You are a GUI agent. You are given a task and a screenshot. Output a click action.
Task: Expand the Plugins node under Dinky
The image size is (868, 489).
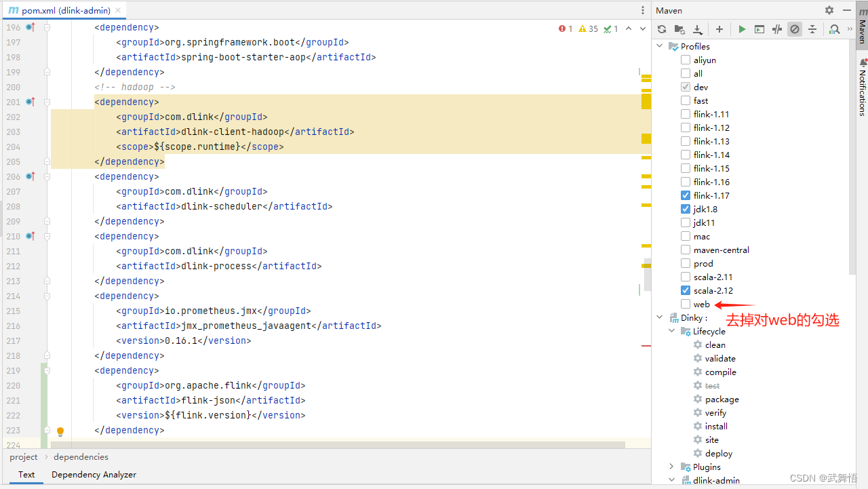click(x=671, y=467)
